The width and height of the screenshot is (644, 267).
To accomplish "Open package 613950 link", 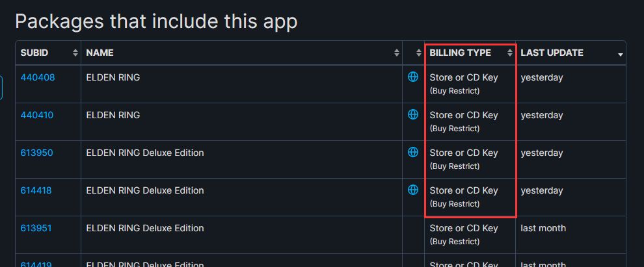I will coord(36,153).
